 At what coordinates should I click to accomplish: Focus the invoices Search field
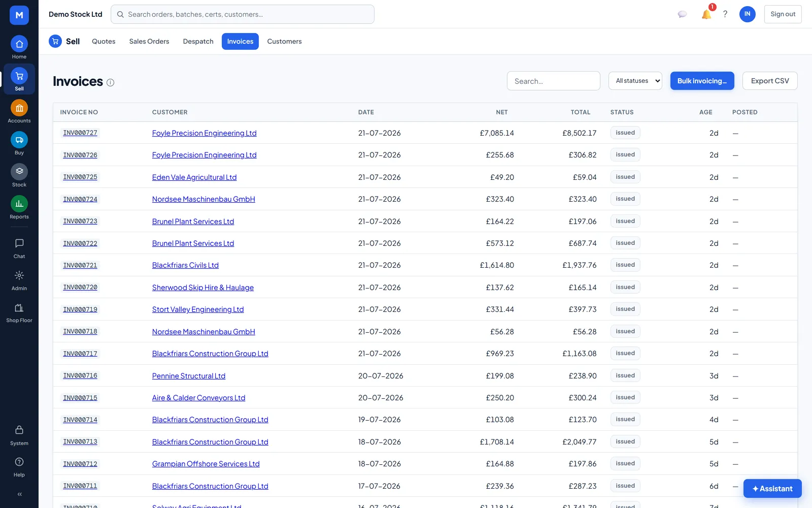pyautogui.click(x=553, y=81)
